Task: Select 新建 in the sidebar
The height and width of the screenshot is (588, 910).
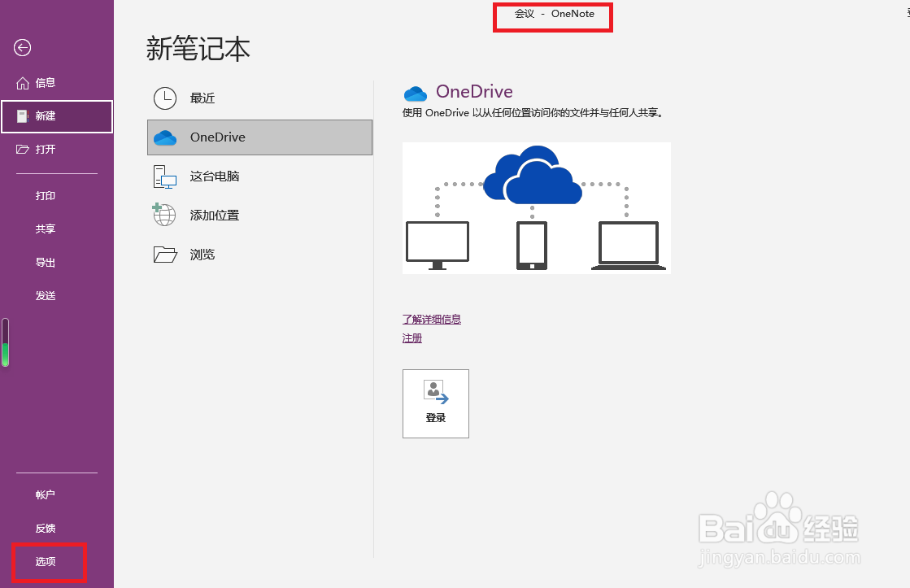Action: point(57,116)
